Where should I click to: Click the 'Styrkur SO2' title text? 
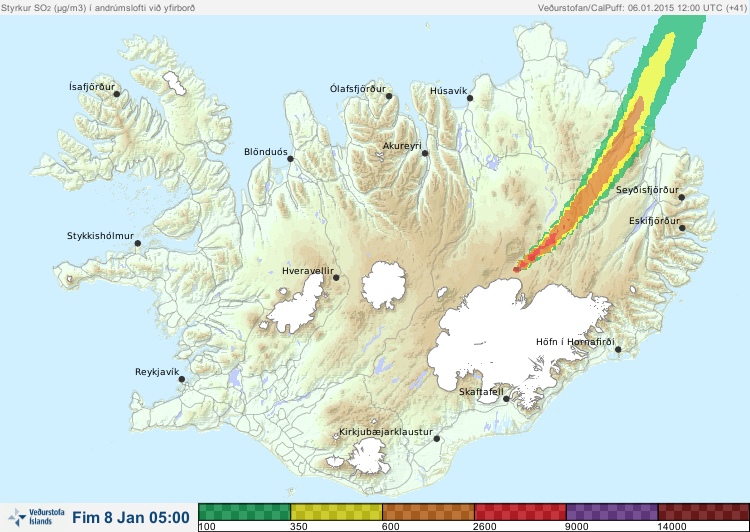98,8
